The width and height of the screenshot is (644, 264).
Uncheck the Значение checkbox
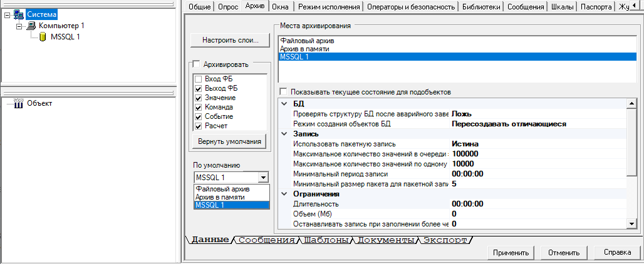(199, 98)
